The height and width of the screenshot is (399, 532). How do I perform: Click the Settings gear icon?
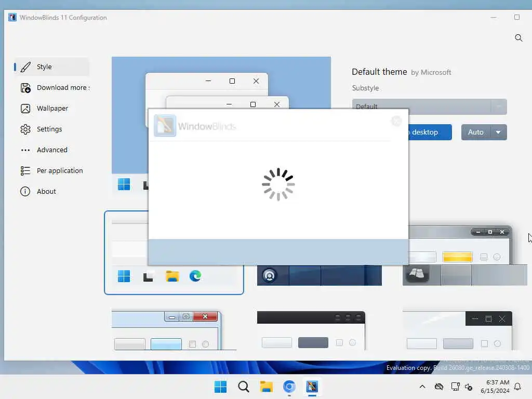click(x=25, y=129)
